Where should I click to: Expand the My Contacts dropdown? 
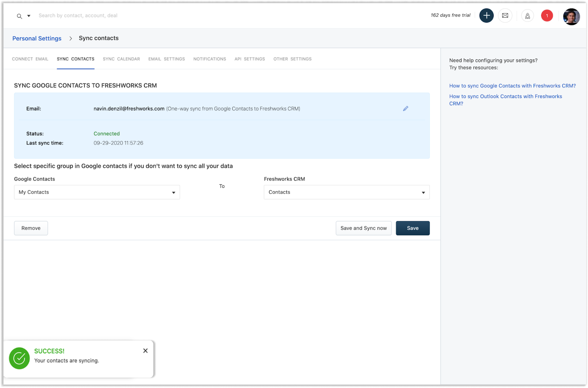[x=97, y=192]
